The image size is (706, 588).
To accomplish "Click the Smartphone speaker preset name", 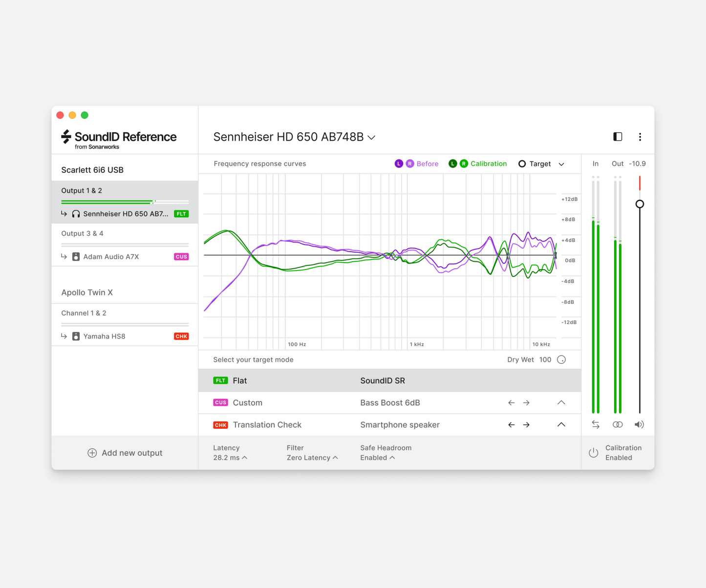I will (x=400, y=425).
